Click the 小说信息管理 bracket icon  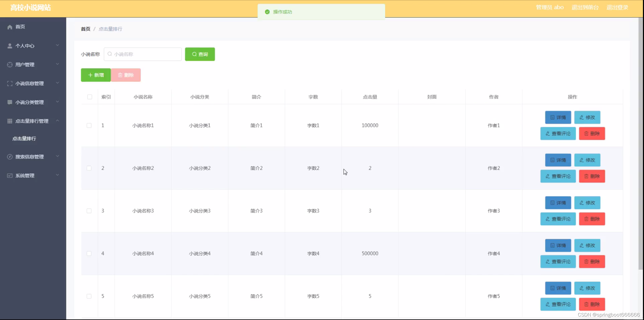(10, 83)
